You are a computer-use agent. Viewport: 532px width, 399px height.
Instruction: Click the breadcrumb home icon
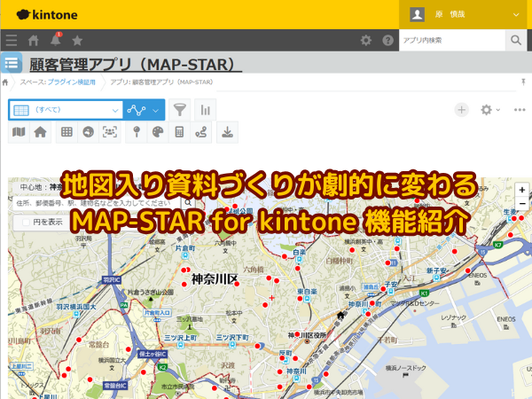pyautogui.click(x=5, y=82)
